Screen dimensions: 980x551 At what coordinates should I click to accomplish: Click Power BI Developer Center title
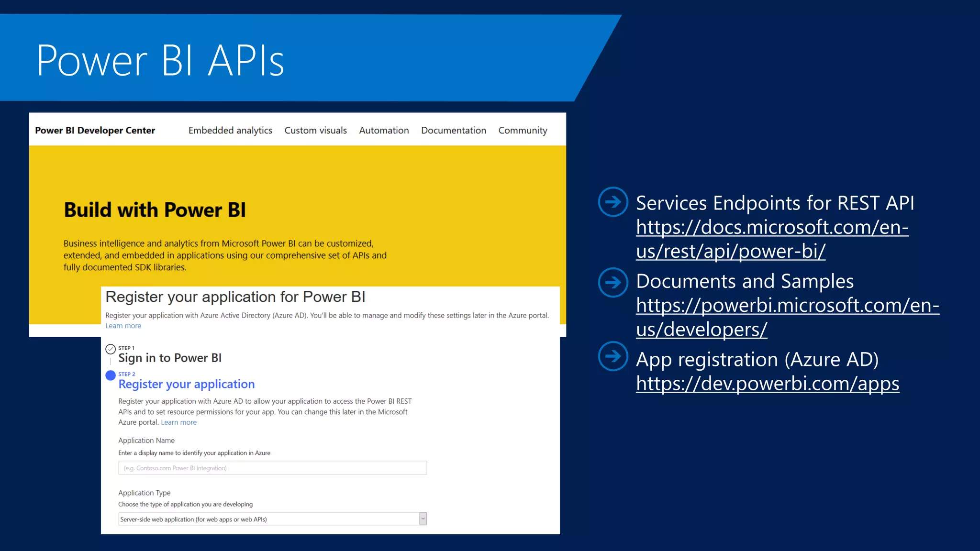[95, 131]
